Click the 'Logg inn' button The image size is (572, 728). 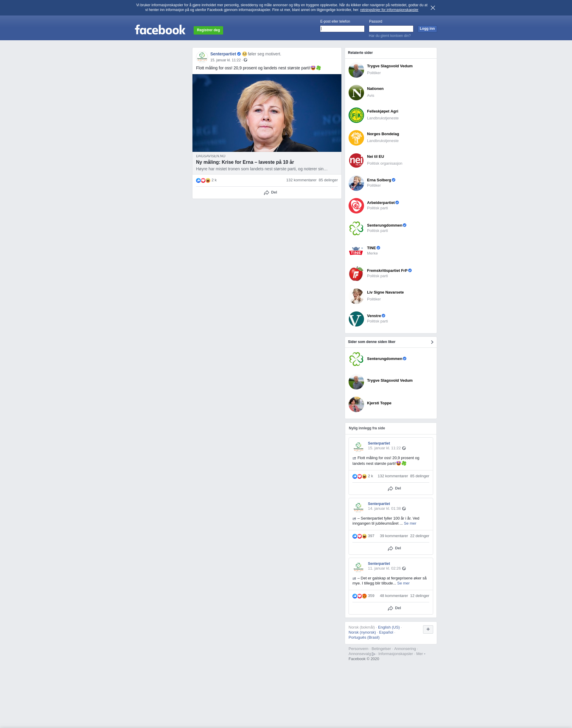pyautogui.click(x=427, y=29)
